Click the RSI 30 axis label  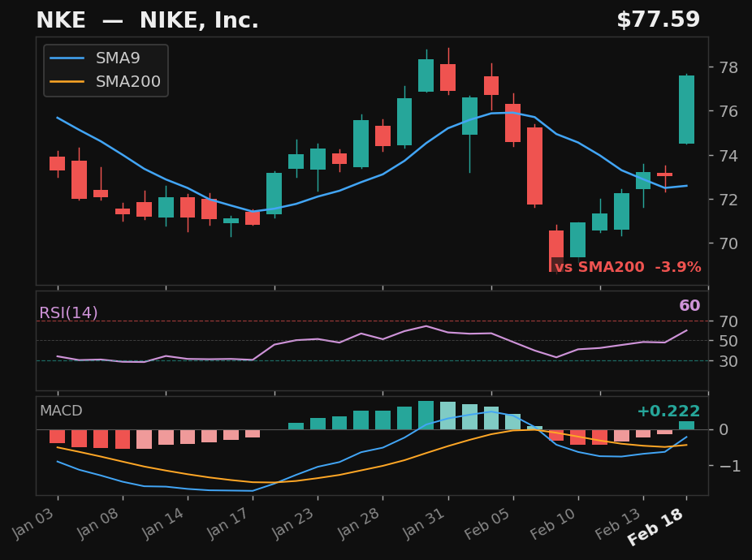click(x=728, y=361)
